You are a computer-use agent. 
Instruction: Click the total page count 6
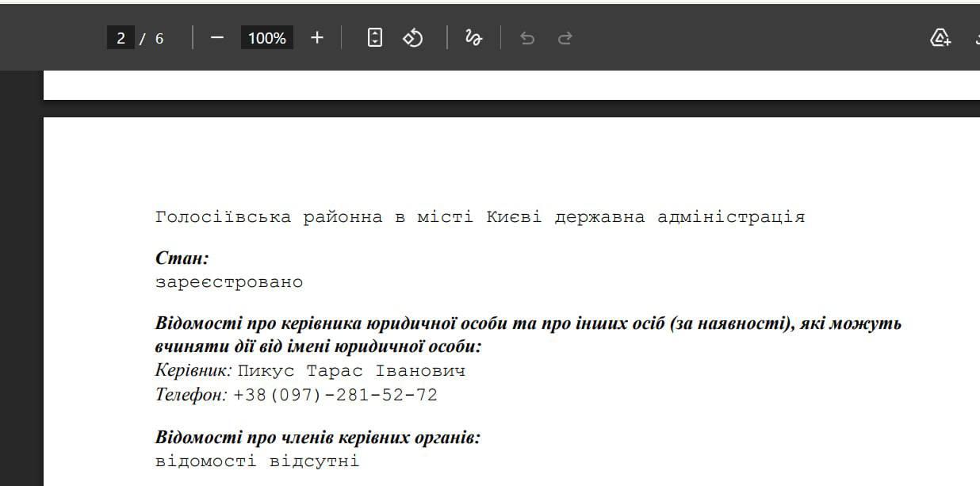point(159,38)
